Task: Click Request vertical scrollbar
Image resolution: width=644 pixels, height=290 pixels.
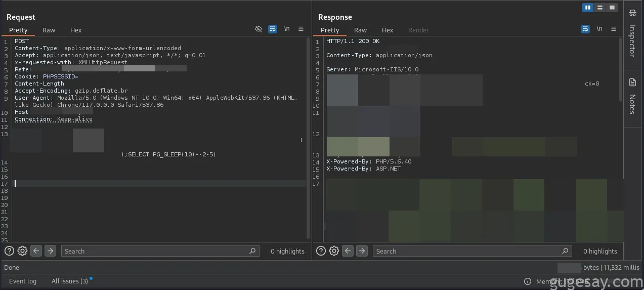Action: [x=308, y=138]
